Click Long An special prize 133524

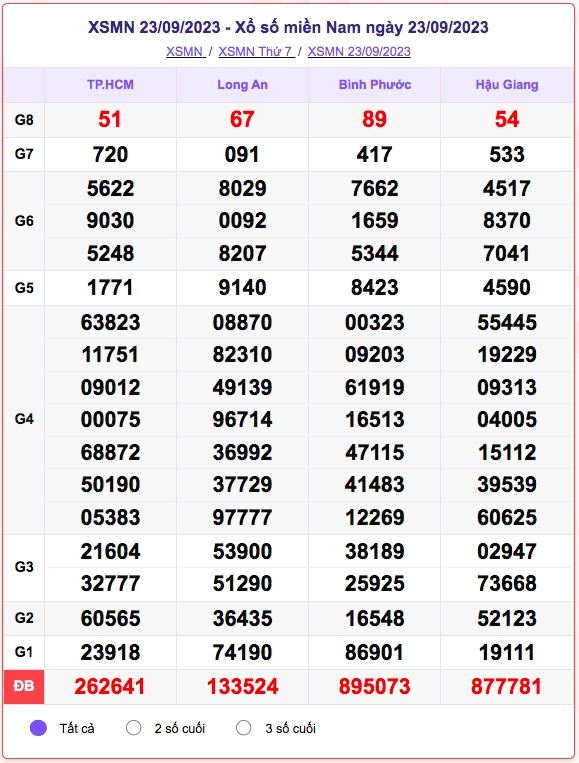click(x=242, y=687)
